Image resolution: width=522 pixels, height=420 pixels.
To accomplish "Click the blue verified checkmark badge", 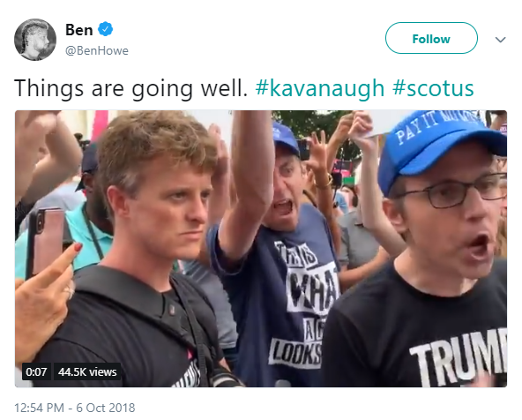I will 105,29.
